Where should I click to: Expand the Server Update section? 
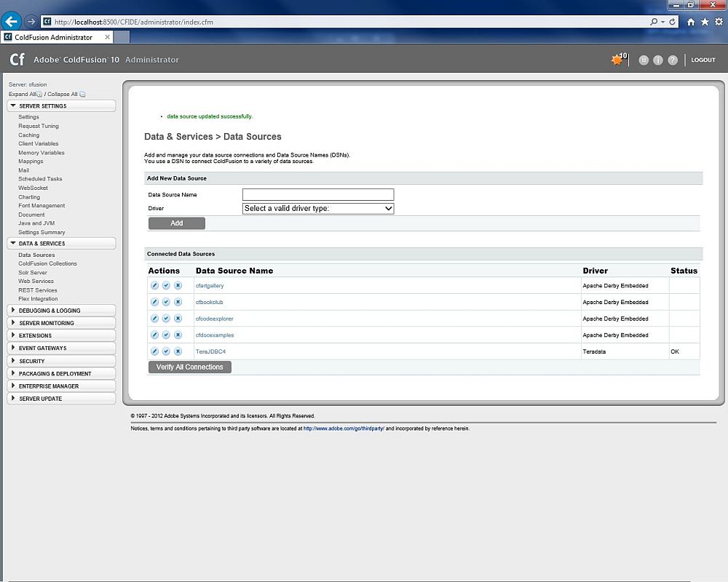(61, 399)
